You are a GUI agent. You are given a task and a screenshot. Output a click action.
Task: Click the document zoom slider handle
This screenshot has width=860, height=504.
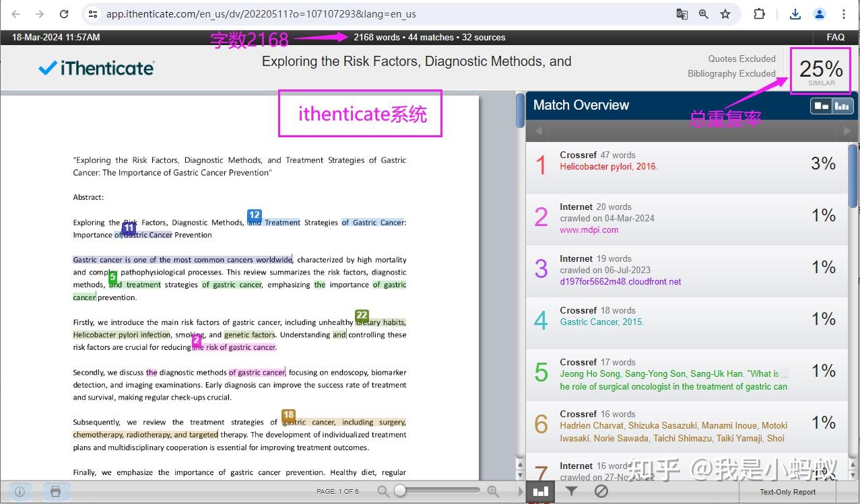(400, 491)
